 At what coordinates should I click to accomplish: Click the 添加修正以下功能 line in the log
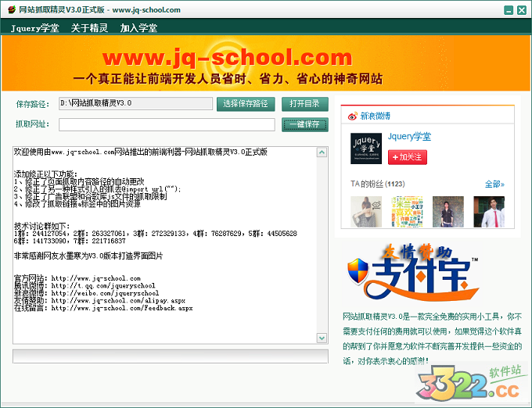pyautogui.click(x=46, y=174)
